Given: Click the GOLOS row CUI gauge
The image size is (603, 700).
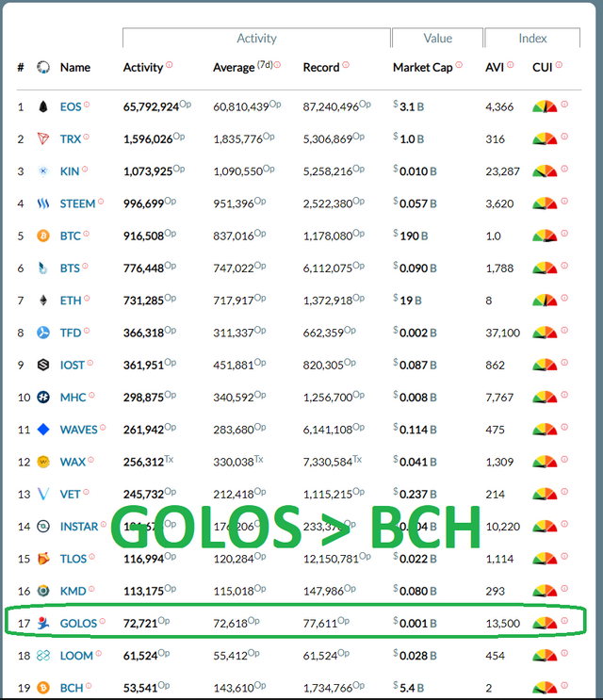Looking at the screenshot, I should point(545,623).
